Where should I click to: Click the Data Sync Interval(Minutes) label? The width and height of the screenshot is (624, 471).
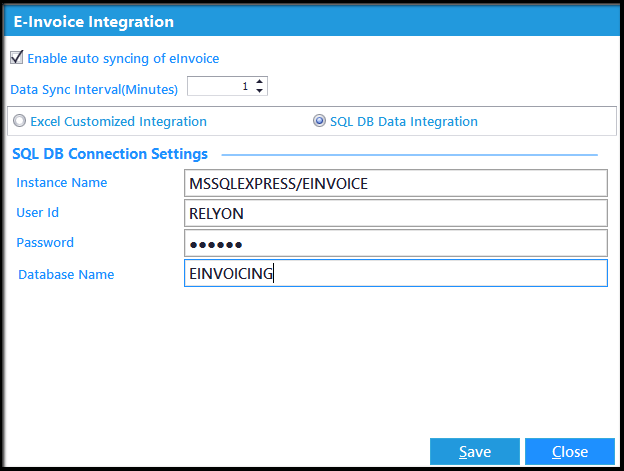point(94,90)
